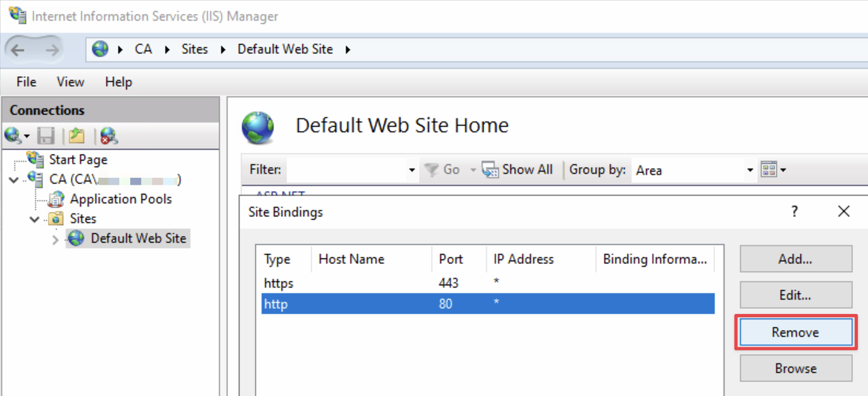Screen dimensions: 868x396
Task: Click the Add... button
Action: click(795, 259)
